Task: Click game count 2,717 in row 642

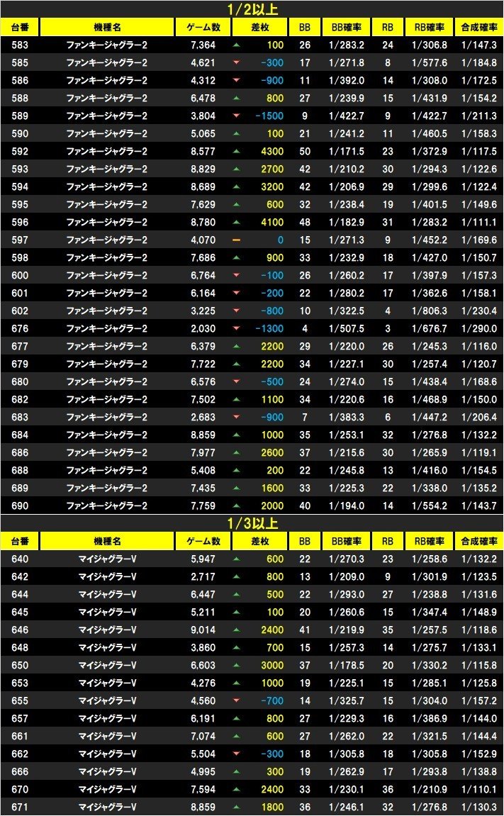Action: coord(203,576)
